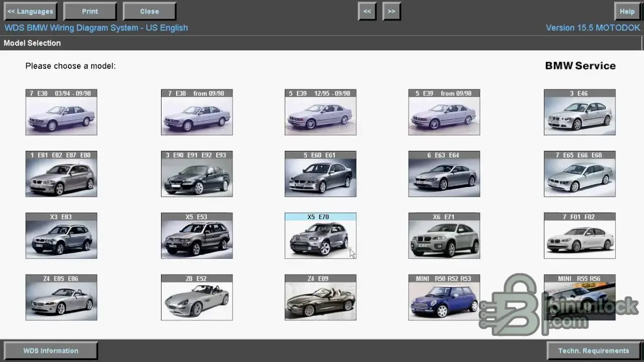Screen dimensions: 644x362
Task: Go back to Languages
Action: pos(31,11)
